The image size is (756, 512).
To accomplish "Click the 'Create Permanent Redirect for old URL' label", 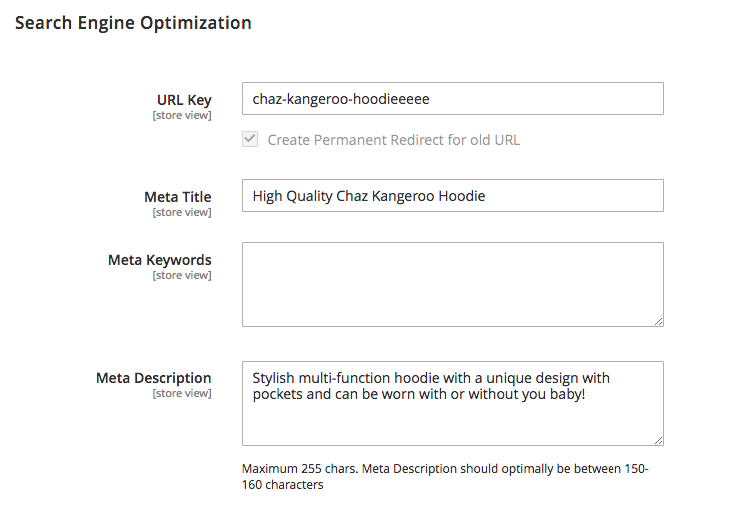I will 393,140.
